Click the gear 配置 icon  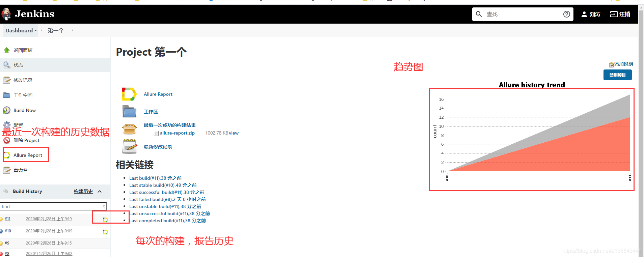click(x=6, y=124)
